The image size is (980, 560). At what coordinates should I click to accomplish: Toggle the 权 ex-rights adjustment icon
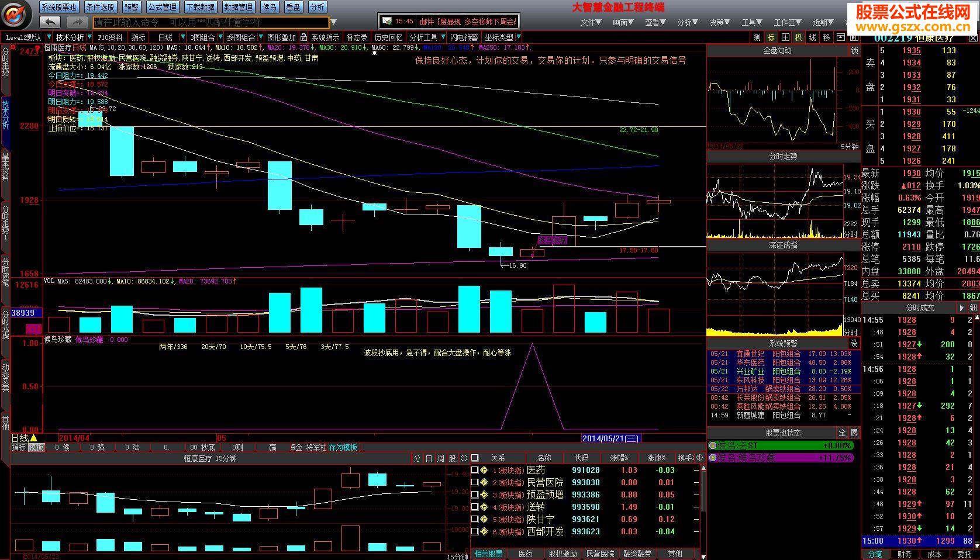click(799, 37)
